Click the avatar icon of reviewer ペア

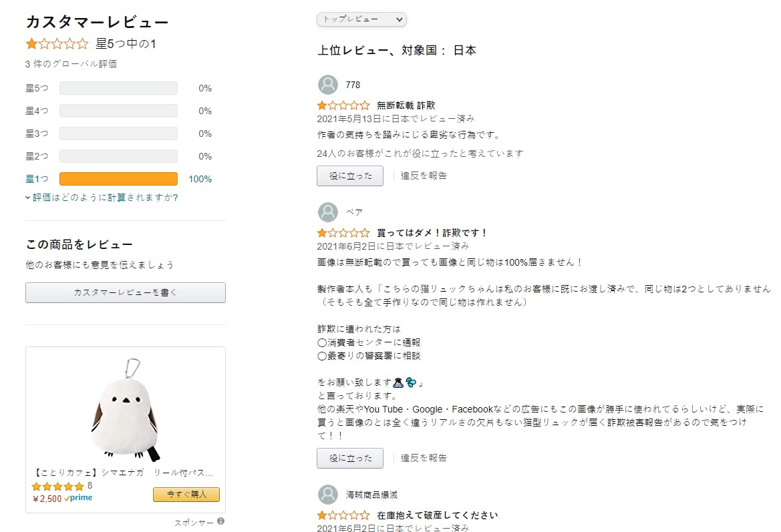coord(328,212)
